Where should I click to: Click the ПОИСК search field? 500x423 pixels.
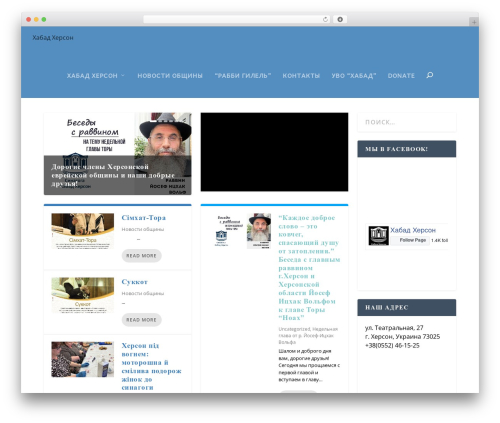[x=407, y=122]
